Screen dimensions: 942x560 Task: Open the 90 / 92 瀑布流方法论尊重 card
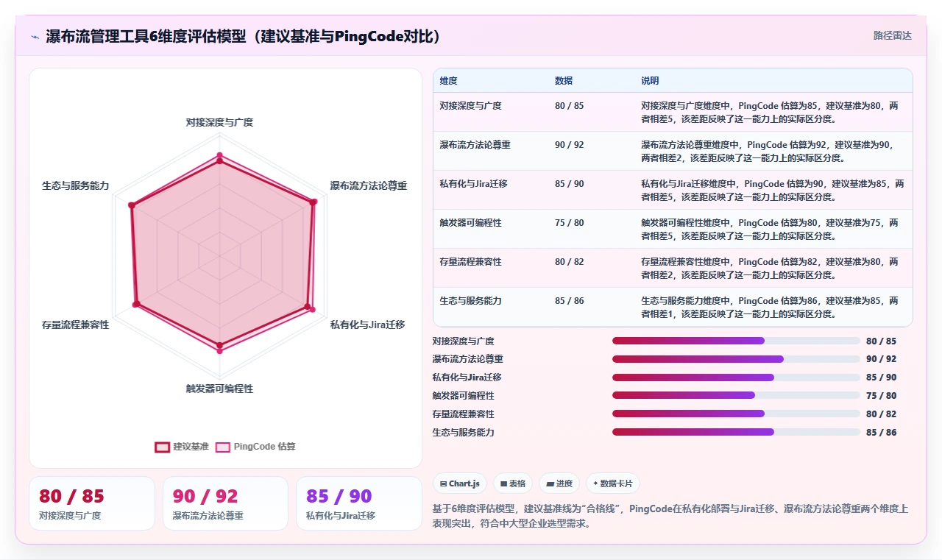coord(225,503)
